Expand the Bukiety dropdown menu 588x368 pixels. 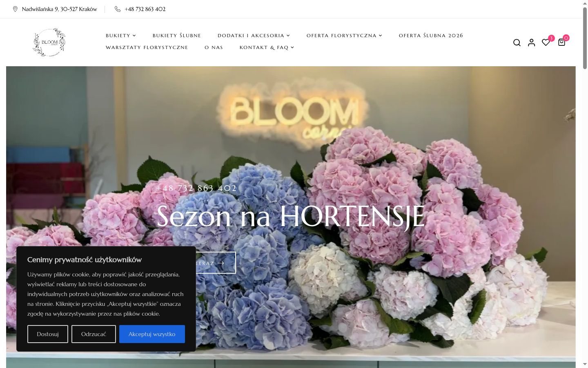(121, 36)
